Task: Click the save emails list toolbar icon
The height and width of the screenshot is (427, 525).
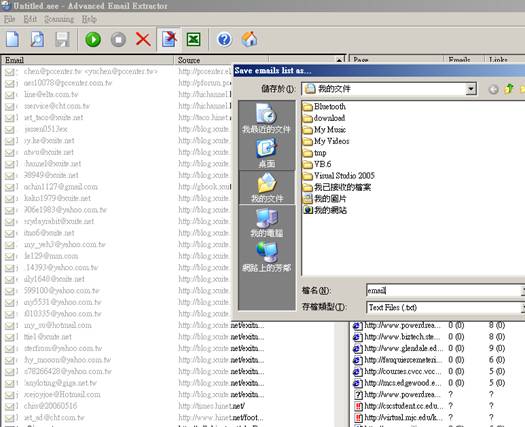Action: tap(169, 40)
